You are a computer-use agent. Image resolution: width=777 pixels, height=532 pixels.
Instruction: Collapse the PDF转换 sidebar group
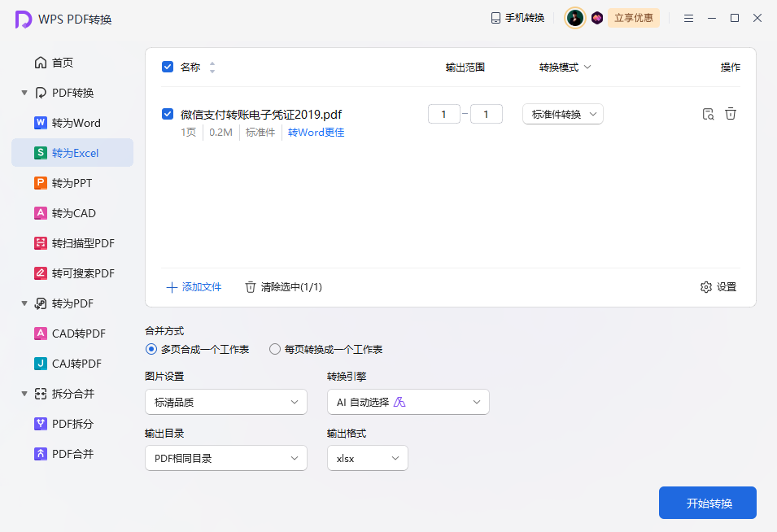coord(24,93)
